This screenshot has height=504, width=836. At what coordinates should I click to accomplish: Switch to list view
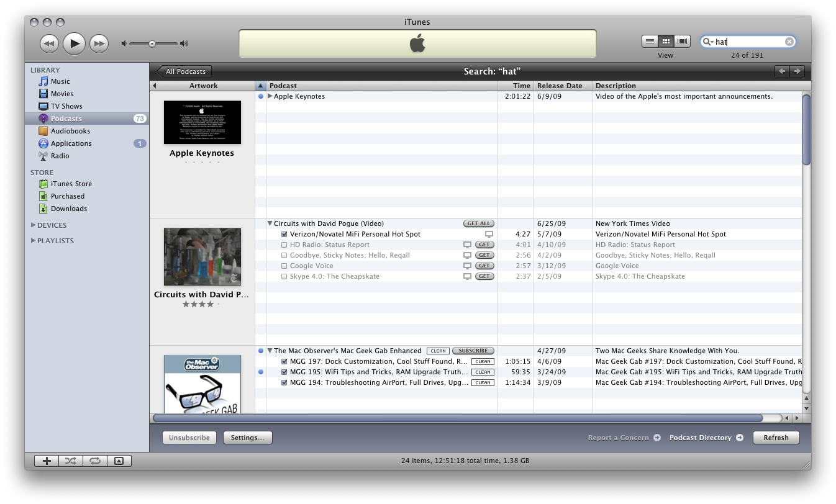[650, 42]
